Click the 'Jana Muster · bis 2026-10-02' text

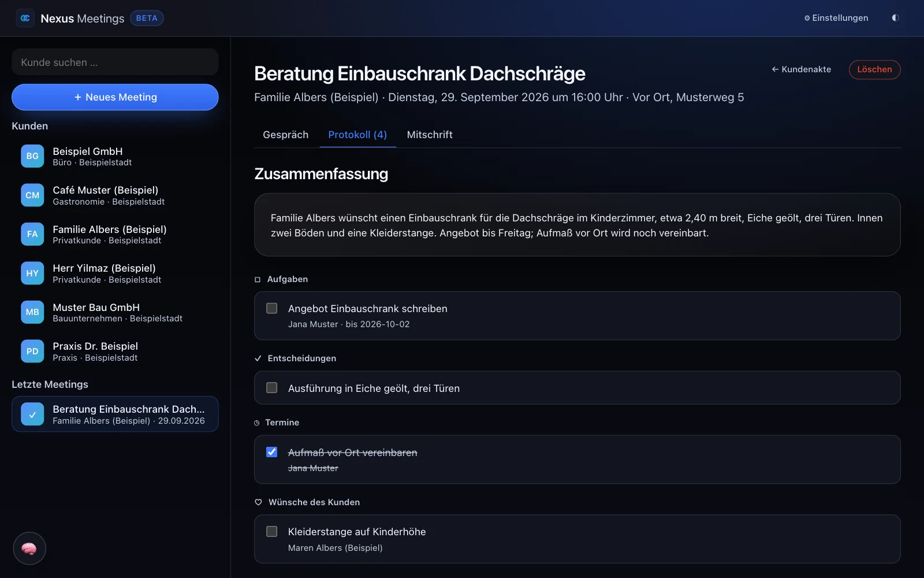[349, 324]
